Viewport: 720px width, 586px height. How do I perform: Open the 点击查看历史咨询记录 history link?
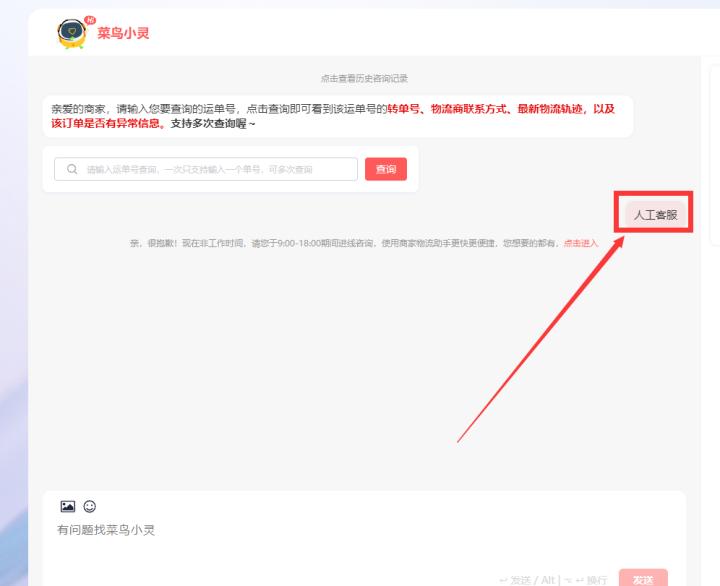[x=364, y=79]
